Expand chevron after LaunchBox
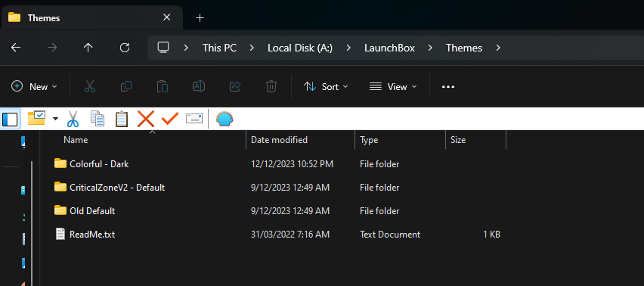This screenshot has height=286, width=644. tap(430, 48)
